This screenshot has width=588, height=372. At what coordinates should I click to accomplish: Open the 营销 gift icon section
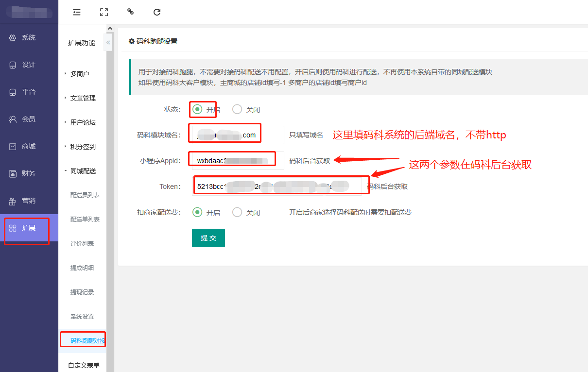(x=13, y=201)
